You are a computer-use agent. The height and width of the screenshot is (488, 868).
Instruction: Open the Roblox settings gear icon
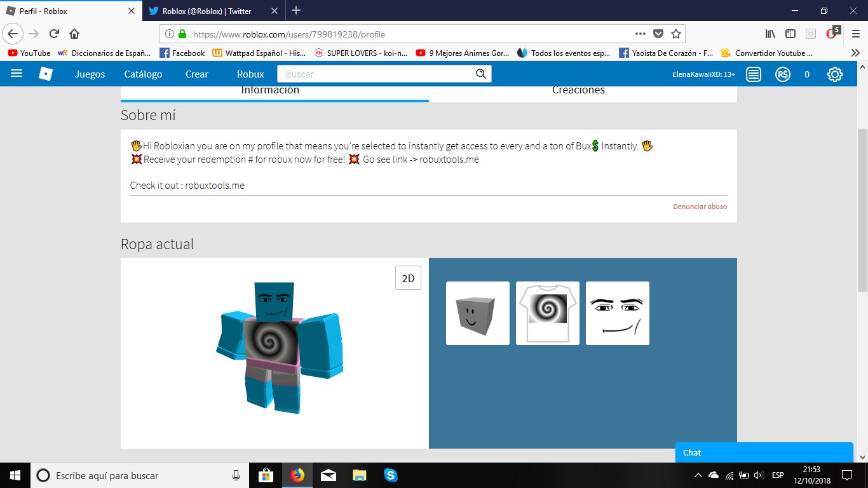click(835, 74)
